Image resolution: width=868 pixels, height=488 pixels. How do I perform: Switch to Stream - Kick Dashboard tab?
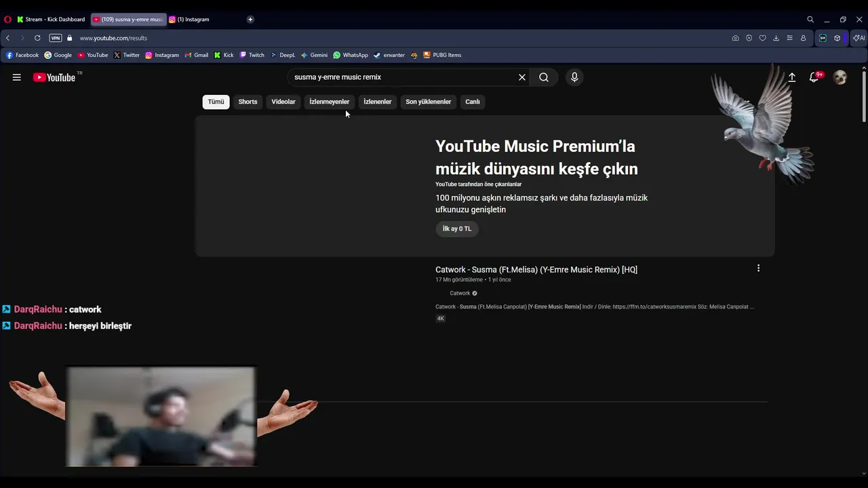click(x=51, y=20)
